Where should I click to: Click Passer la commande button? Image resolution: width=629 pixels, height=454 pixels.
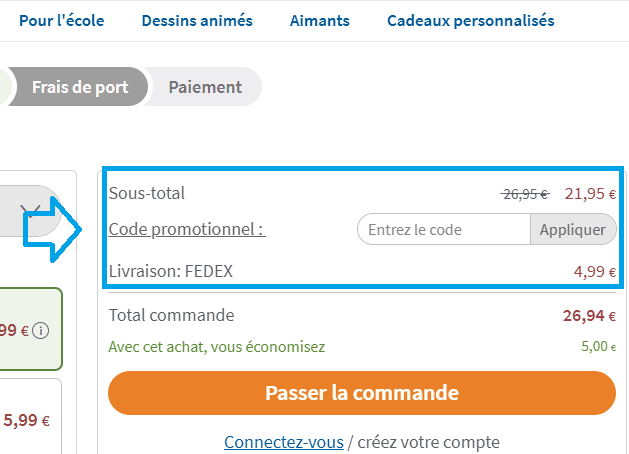pyautogui.click(x=362, y=393)
